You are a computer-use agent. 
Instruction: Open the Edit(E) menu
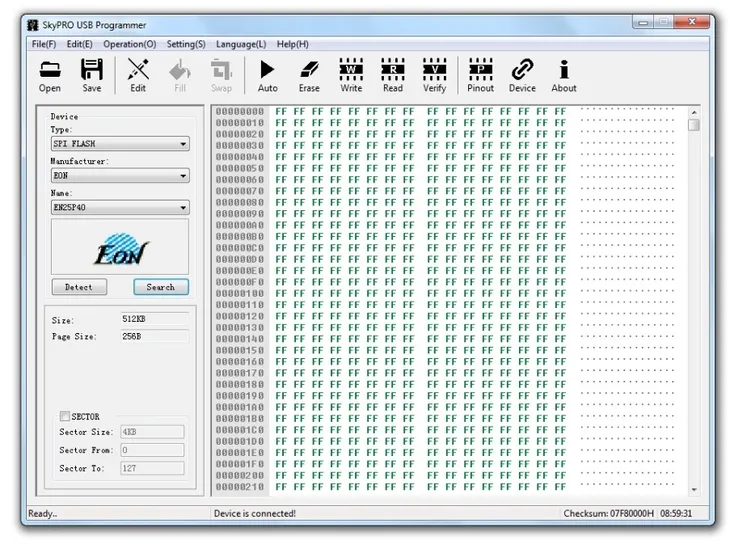click(x=80, y=44)
